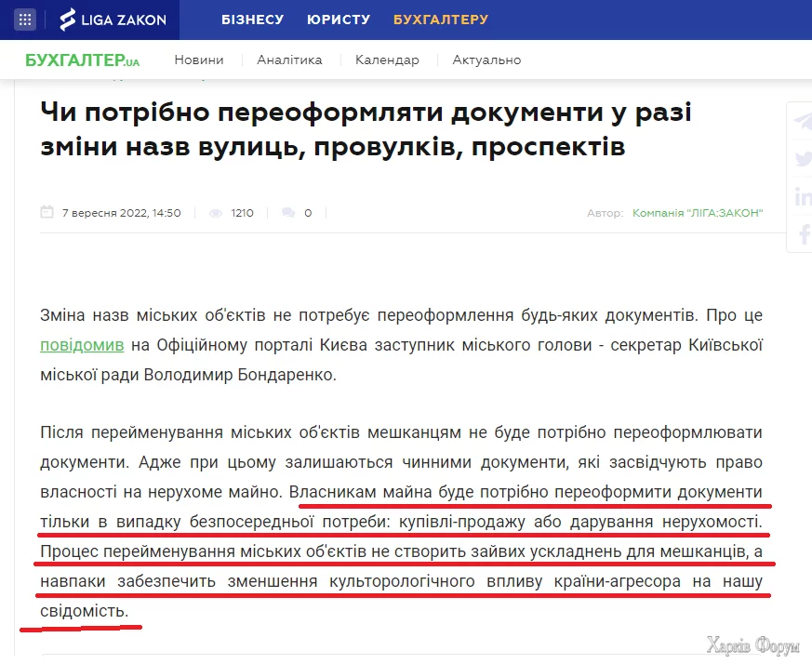812x664 pixels.
Task: Share the article via Twitter icon
Action: (804, 158)
